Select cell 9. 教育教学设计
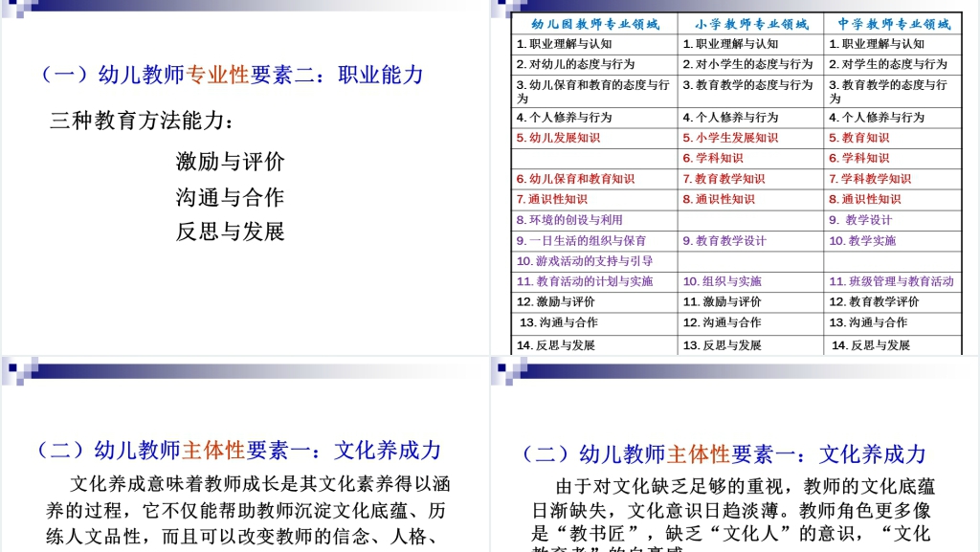The height and width of the screenshot is (552, 980). [x=751, y=241]
